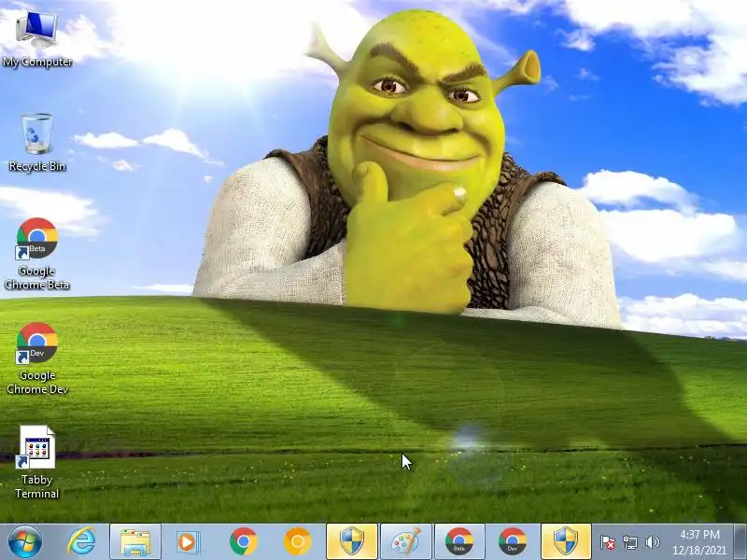The height and width of the screenshot is (560, 747).
Task: Launch Internet Explorer from the taskbar
Action: tap(81, 542)
